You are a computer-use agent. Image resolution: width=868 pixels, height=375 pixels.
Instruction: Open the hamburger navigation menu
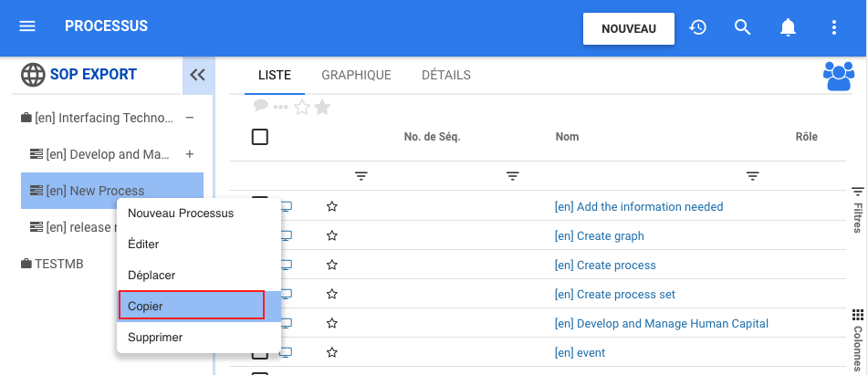tap(27, 26)
